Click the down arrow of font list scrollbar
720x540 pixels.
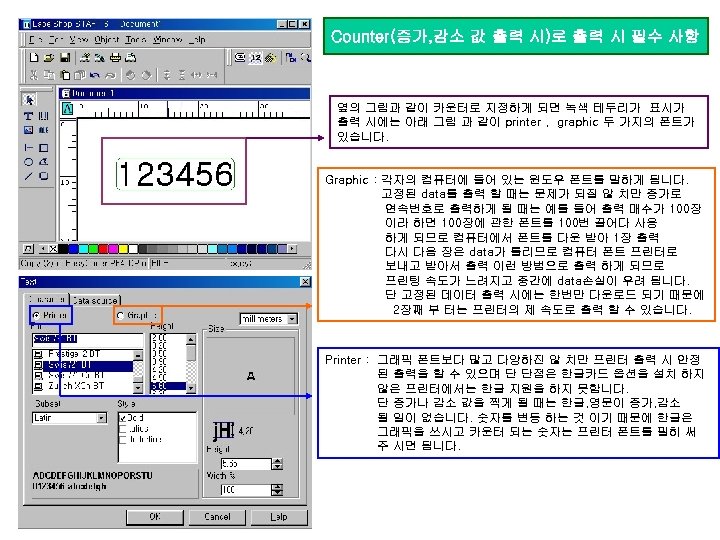coord(138,388)
